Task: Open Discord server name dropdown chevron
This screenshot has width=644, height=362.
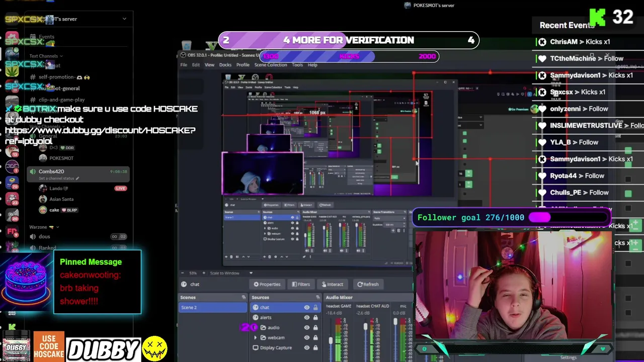Action: 124,19
